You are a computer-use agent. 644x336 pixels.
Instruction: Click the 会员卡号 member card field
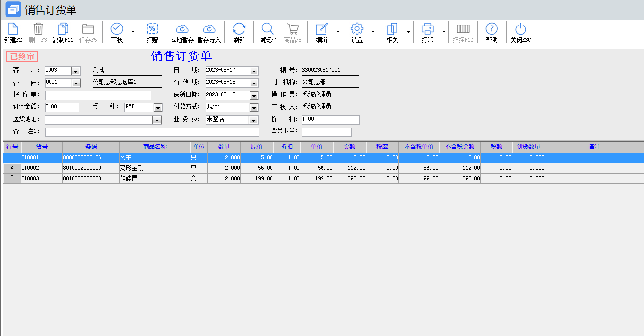point(326,132)
